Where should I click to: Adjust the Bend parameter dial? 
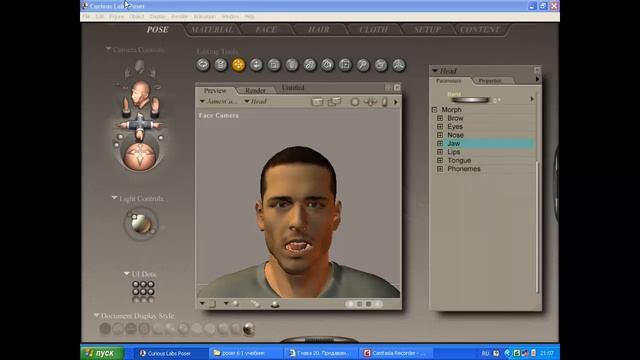470,100
